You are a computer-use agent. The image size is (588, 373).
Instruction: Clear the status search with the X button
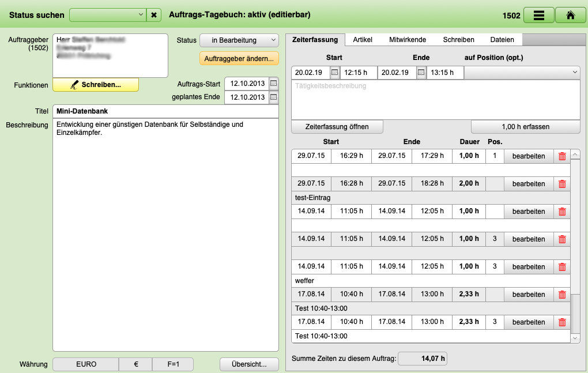(154, 15)
